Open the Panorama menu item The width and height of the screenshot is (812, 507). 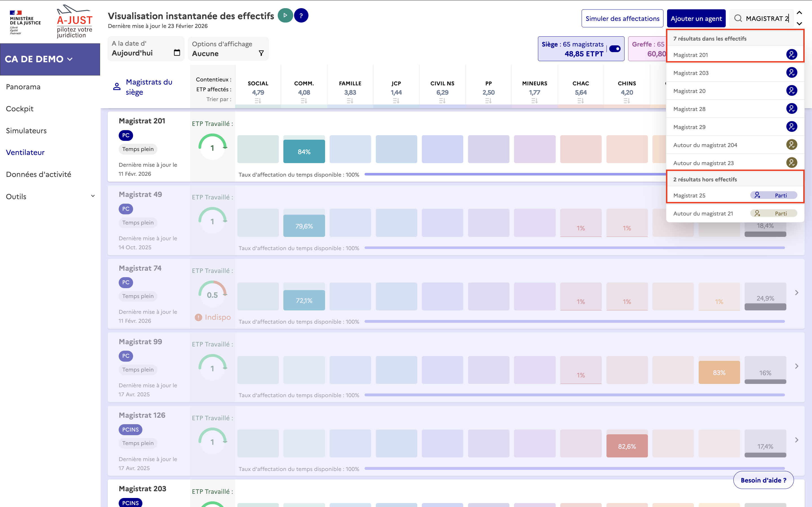point(23,87)
